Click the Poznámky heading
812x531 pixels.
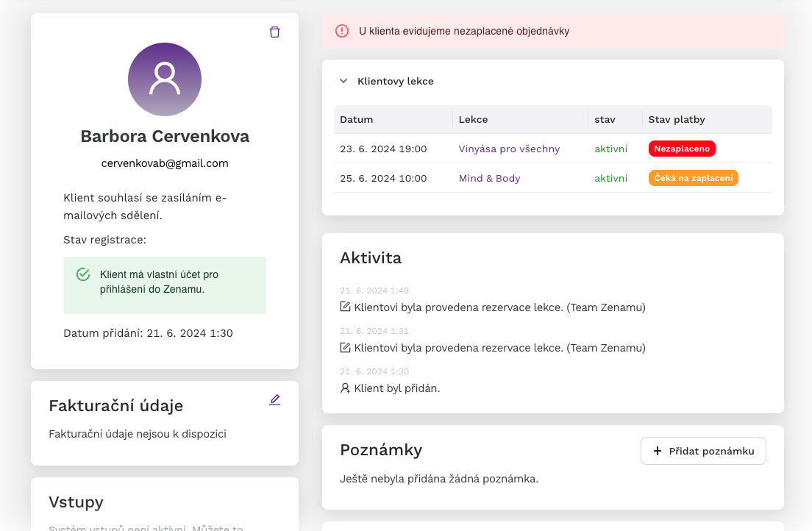click(x=381, y=449)
